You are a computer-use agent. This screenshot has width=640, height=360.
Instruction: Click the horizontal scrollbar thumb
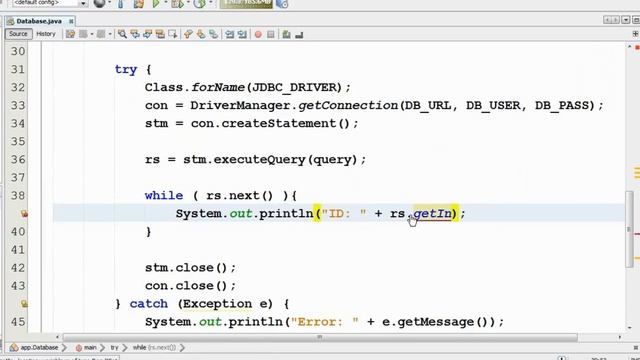320,337
